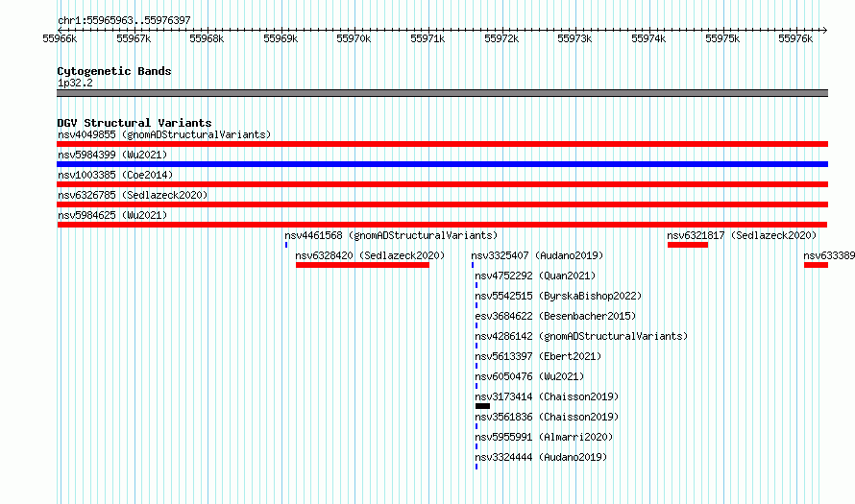Click the esv3684622 (Besenbacher2015) label
This screenshot has width=855, height=504.
tap(555, 316)
